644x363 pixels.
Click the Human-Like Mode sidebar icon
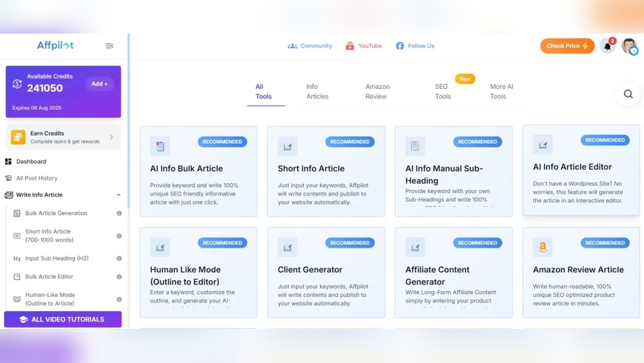pyautogui.click(x=17, y=299)
